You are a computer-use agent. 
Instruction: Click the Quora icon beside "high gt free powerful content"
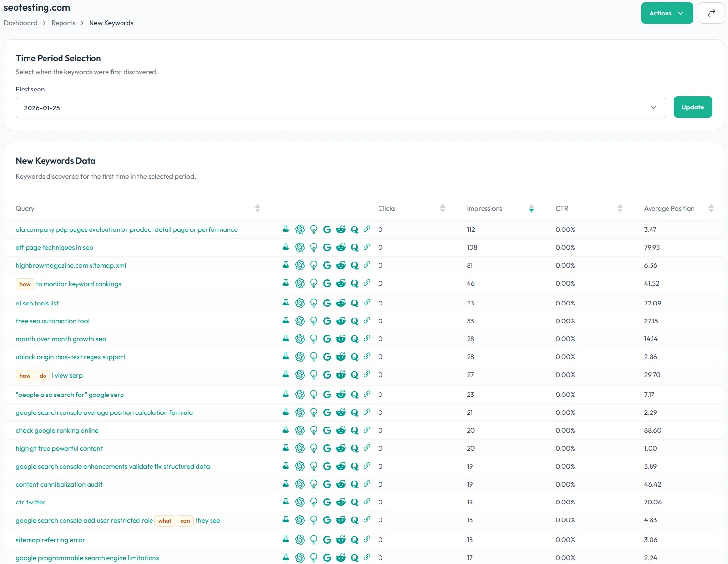click(354, 448)
